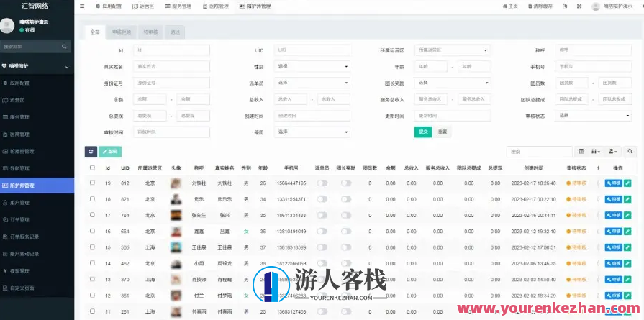The height and width of the screenshot is (320, 644).
Task: Toggle 团长奖励 switch for row Id 15
Action: pos(346,247)
